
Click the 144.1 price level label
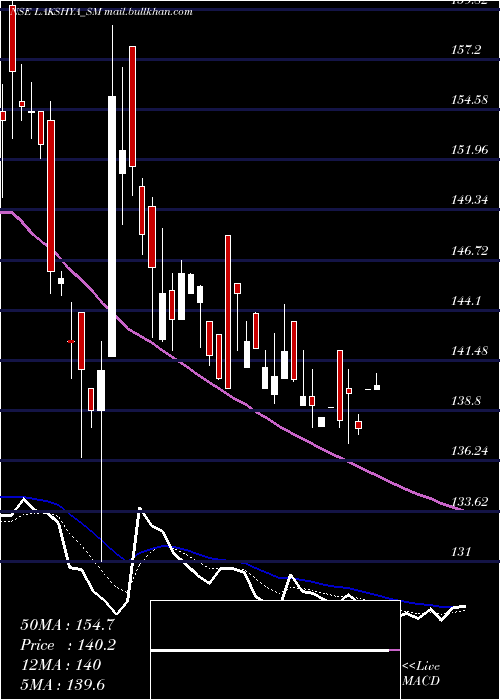pos(466,301)
